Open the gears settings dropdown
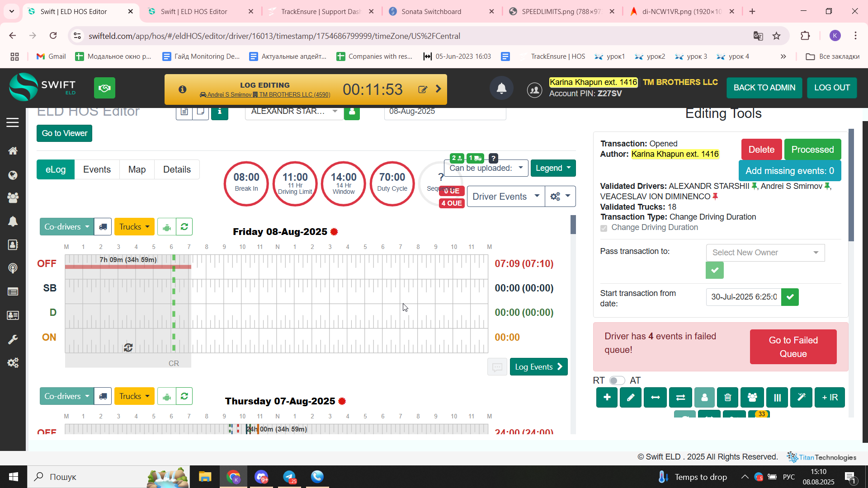 click(560, 197)
